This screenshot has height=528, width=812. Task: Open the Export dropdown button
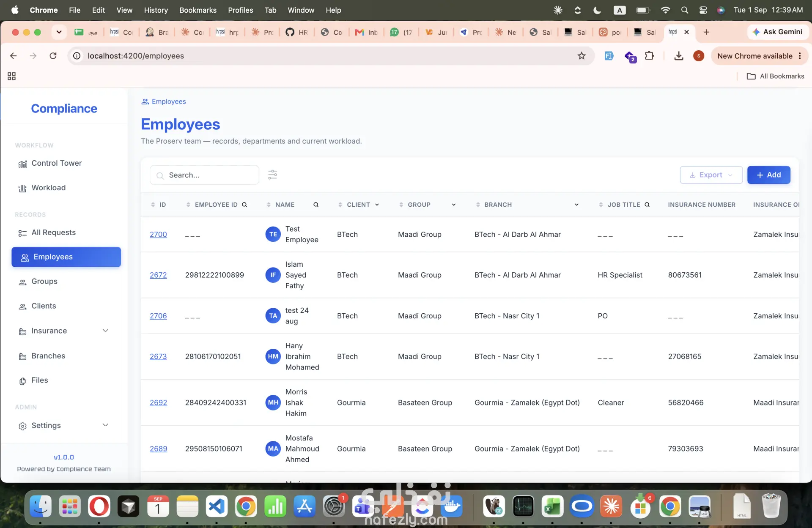click(711, 175)
